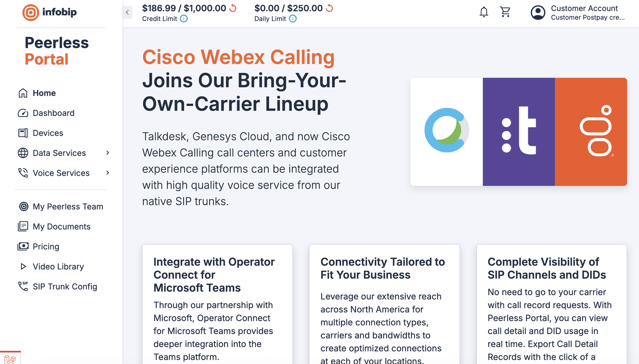Image resolution: width=639 pixels, height=364 pixels.
Task: Click the Customer Account avatar icon
Action: point(538,13)
